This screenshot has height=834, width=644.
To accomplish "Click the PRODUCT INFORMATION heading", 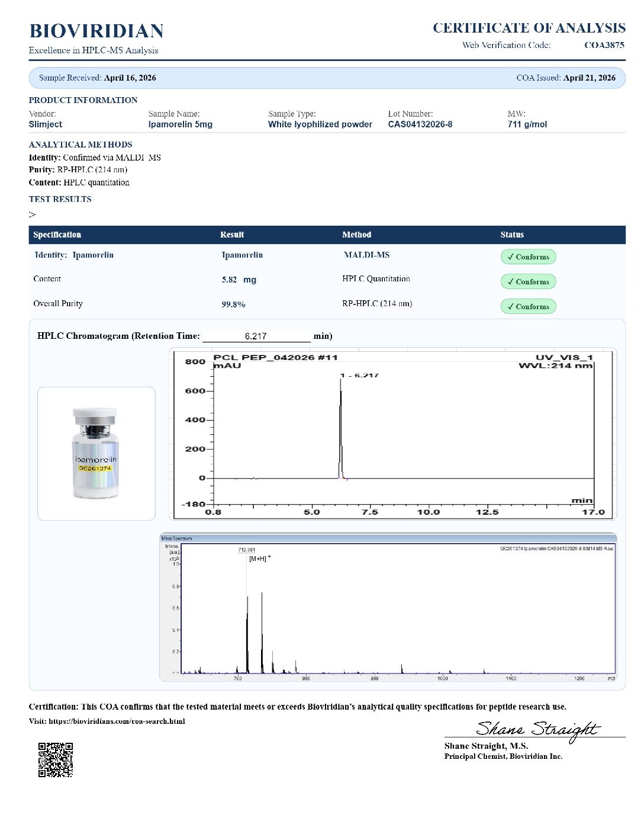I will tap(83, 100).
